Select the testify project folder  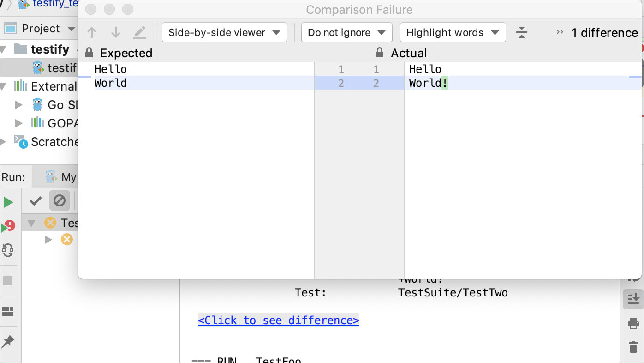click(49, 49)
